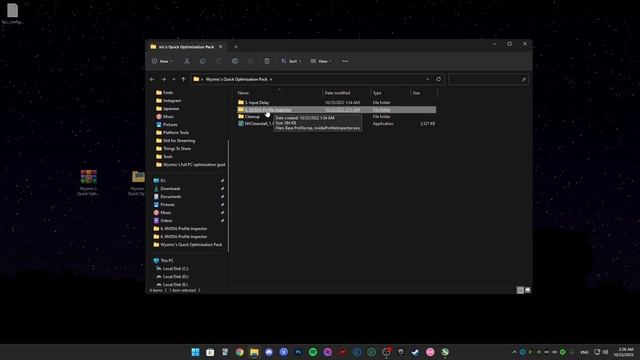Image resolution: width=640 pixels, height=360 pixels.
Task: Click the Rename icon in toolbar
Action: tap(235, 61)
